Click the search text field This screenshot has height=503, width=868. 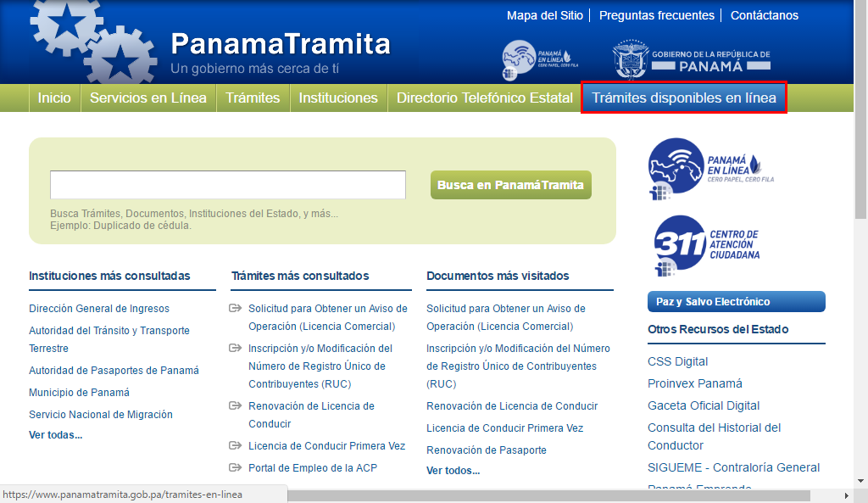(227, 184)
